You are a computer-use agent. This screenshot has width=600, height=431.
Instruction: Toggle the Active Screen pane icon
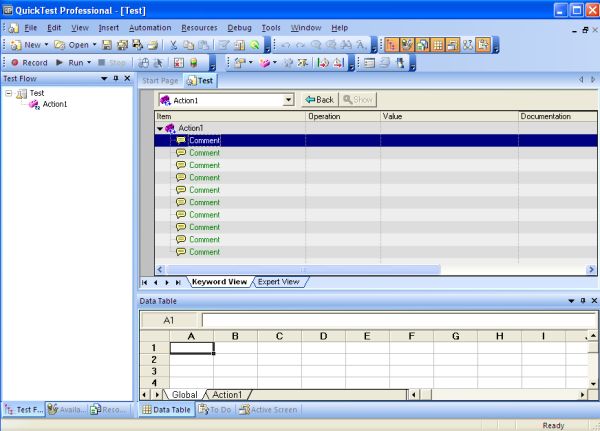[453, 45]
